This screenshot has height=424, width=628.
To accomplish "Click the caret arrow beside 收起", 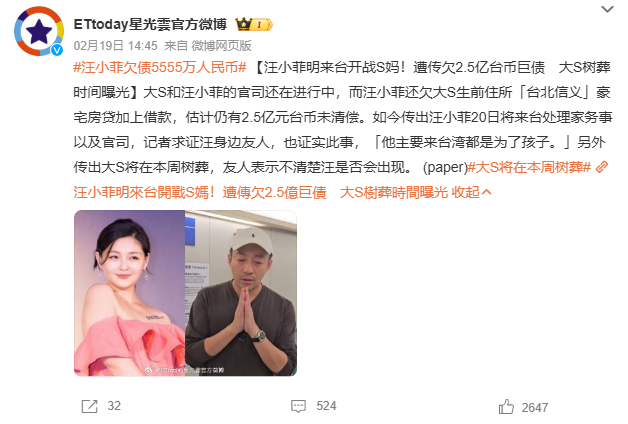I will pos(487,193).
